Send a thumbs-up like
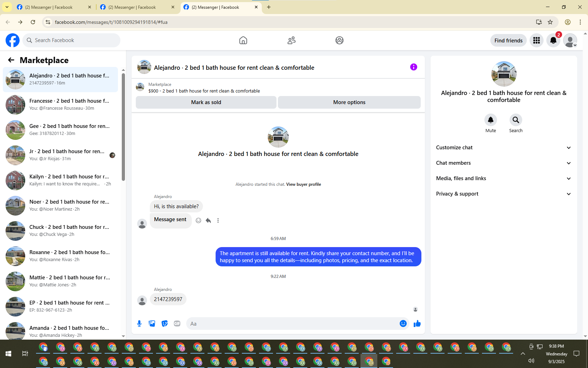This screenshot has width=588, height=368. [x=417, y=323]
